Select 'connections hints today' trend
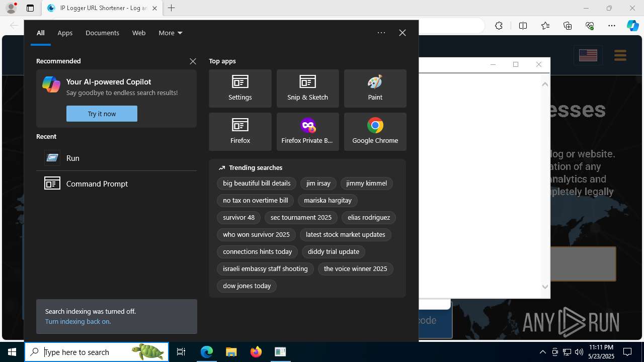The width and height of the screenshot is (644, 362). coord(258,252)
